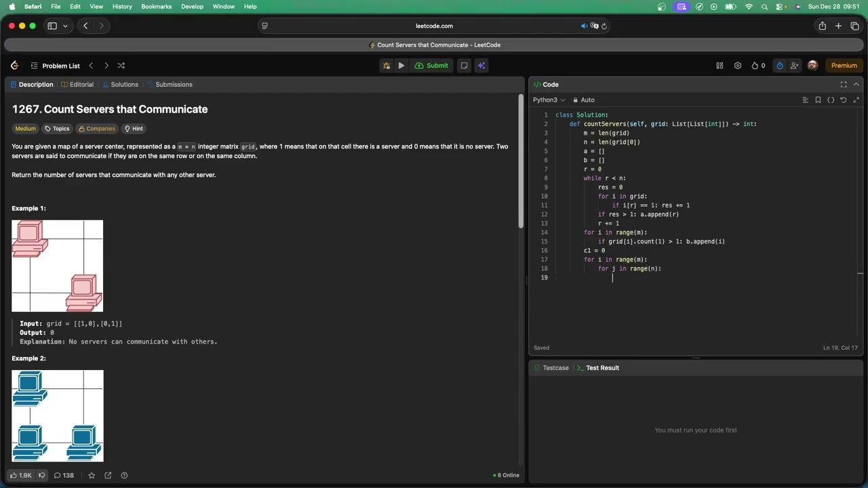Show Safari tab overview
Image resolution: width=868 pixels, height=488 pixels.
(x=855, y=26)
